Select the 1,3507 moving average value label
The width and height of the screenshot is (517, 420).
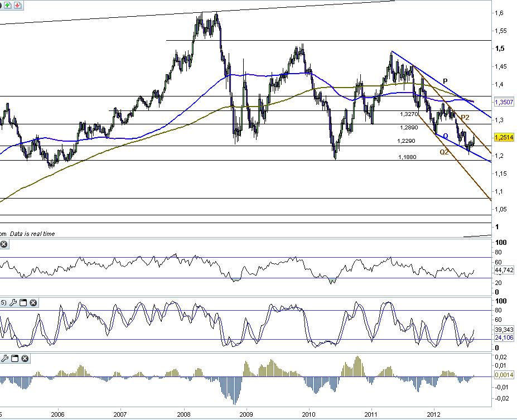[504, 102]
